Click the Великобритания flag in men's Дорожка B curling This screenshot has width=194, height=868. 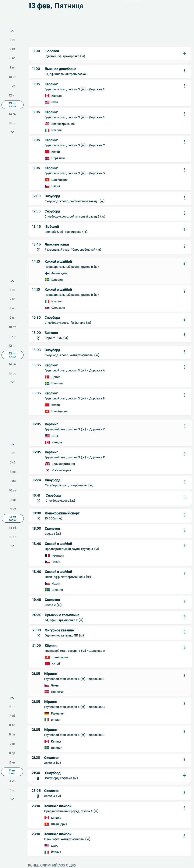coord(47,124)
